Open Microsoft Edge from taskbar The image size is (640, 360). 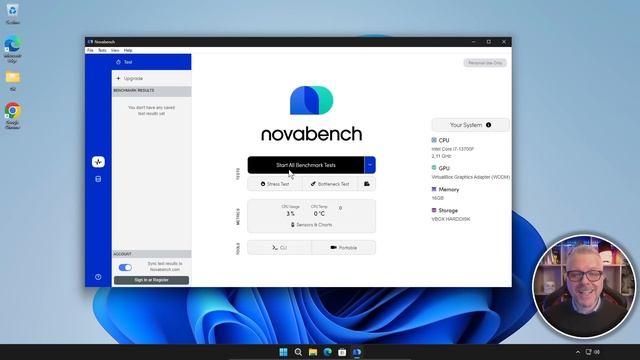[327, 352]
